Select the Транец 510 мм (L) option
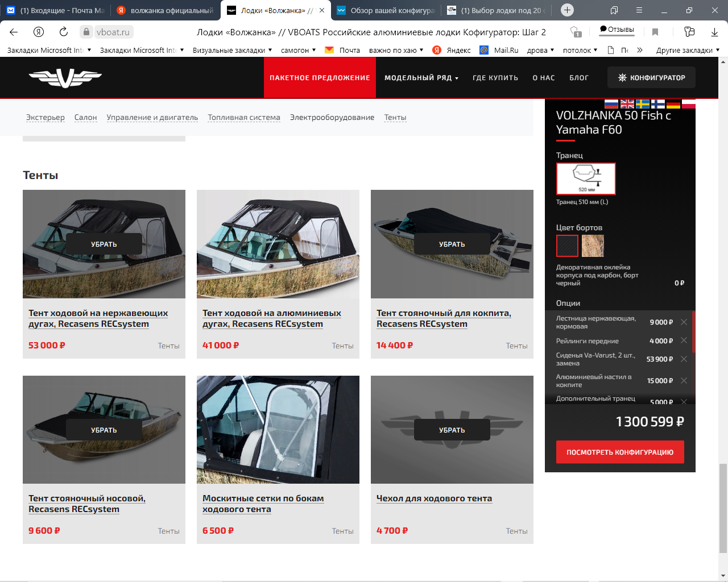Screen dimensions: 728x582 click(x=586, y=178)
